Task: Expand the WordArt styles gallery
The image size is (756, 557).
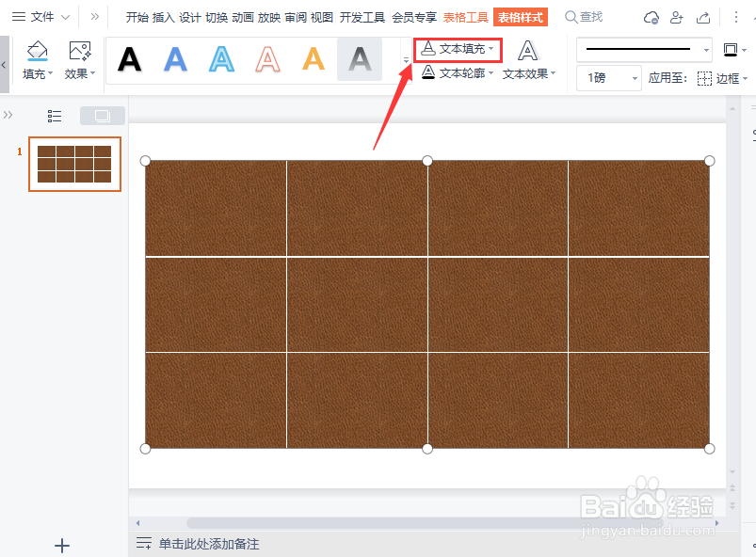Action: click(406, 60)
